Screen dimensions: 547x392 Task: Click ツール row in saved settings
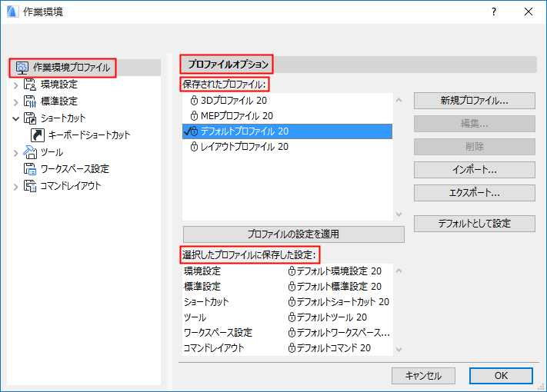(287, 317)
